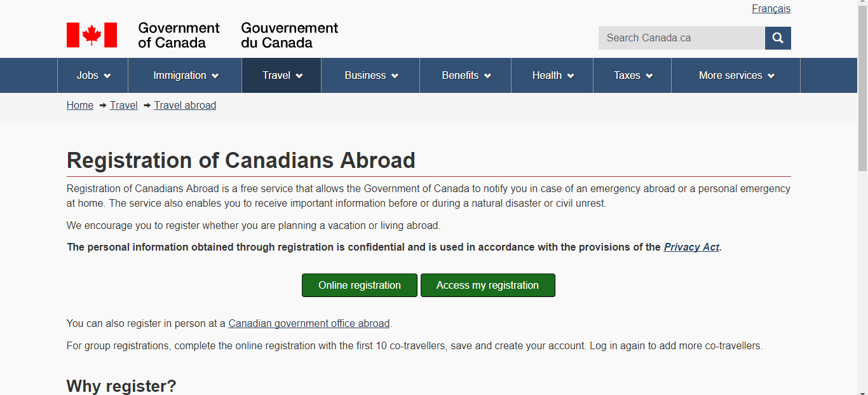Click the Health chevron arrow
Viewport: 868px width, 395px height.
point(571,76)
